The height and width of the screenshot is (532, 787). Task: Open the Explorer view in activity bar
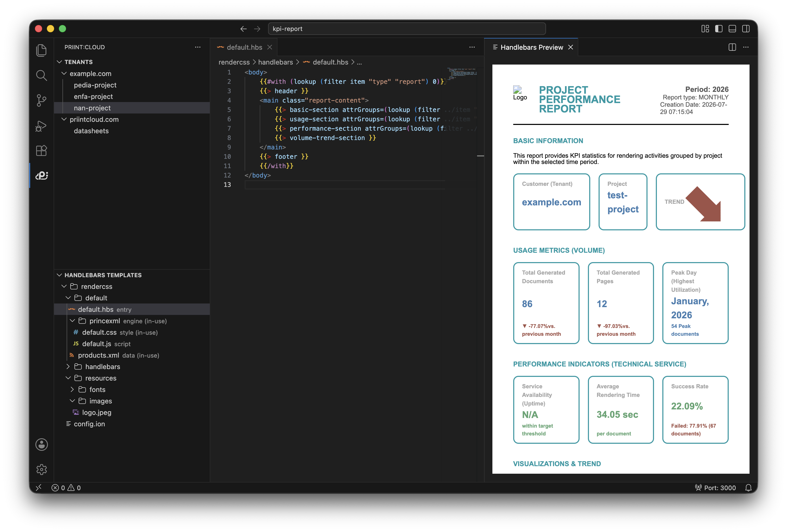point(41,50)
